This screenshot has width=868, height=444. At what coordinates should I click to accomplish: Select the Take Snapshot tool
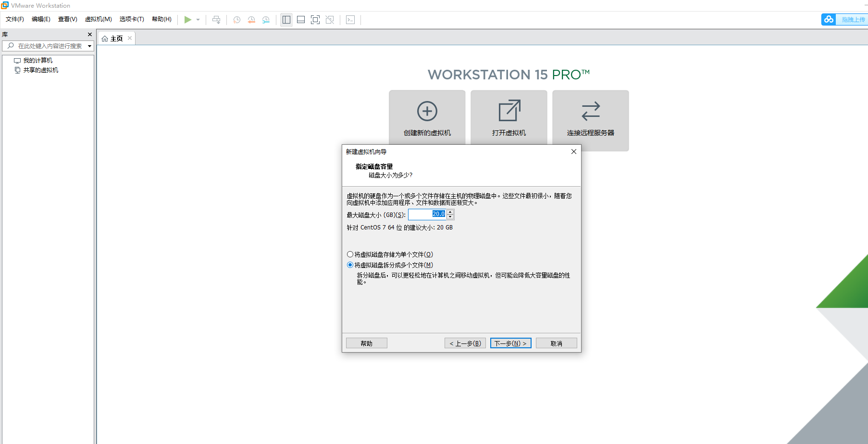(x=236, y=19)
